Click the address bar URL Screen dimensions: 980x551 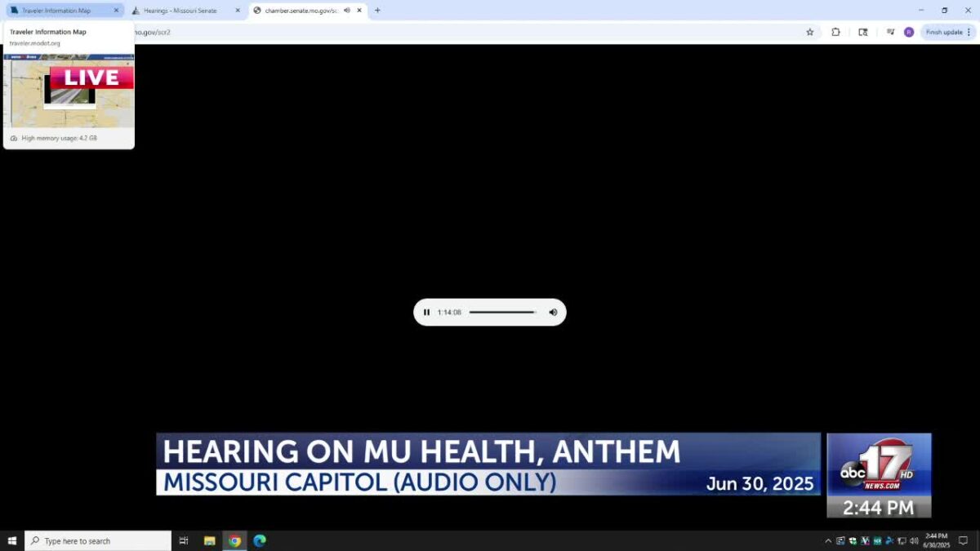point(154,32)
